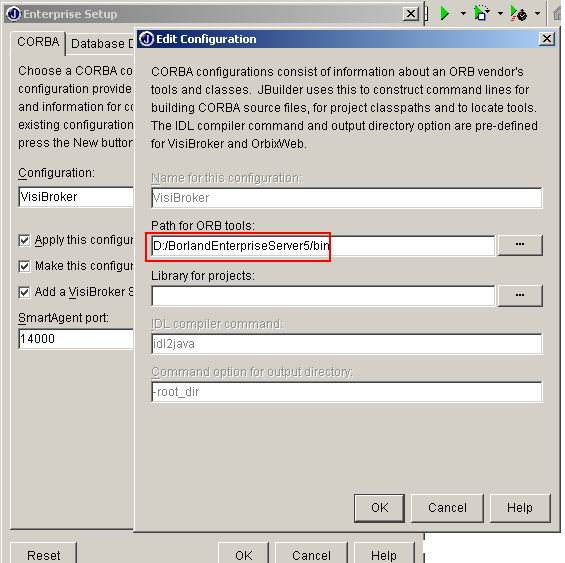Switch to the CORBA tab
Screen dimensions: 565x563
click(x=38, y=42)
